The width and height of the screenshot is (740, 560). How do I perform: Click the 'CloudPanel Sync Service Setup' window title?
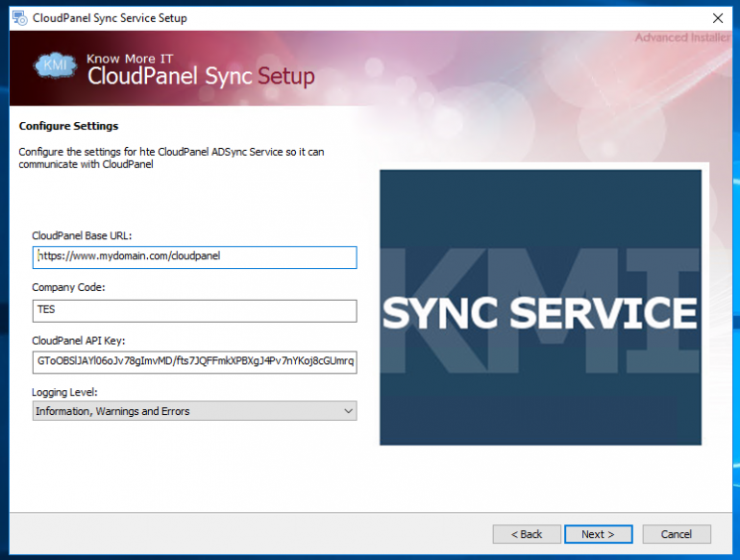[x=110, y=18]
